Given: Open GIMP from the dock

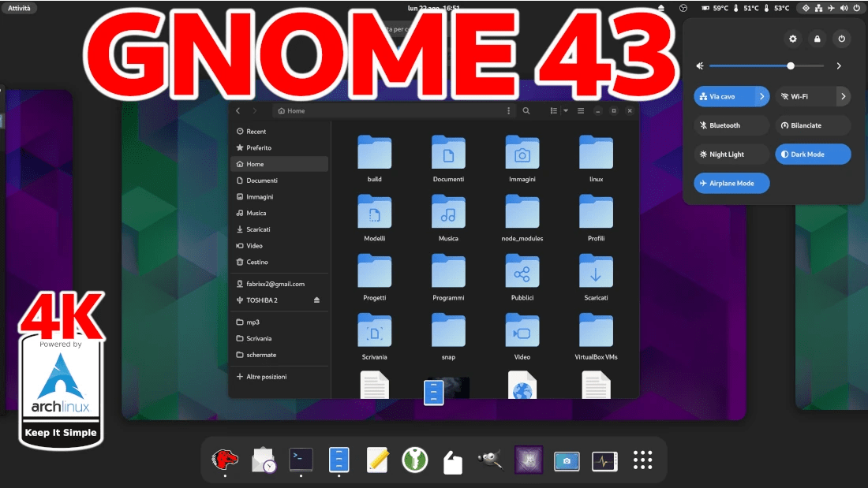Looking at the screenshot, I should tap(490, 460).
